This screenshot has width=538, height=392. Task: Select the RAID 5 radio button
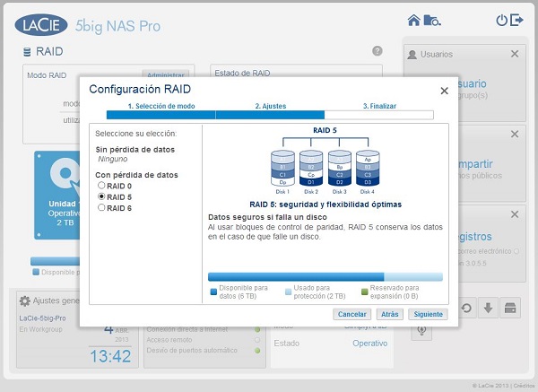pyautogui.click(x=101, y=196)
